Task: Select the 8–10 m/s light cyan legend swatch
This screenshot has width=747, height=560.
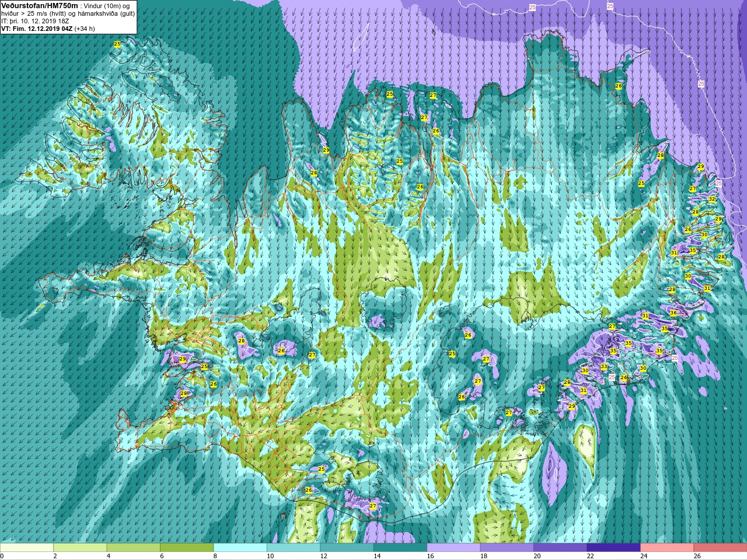Action: click(240, 548)
